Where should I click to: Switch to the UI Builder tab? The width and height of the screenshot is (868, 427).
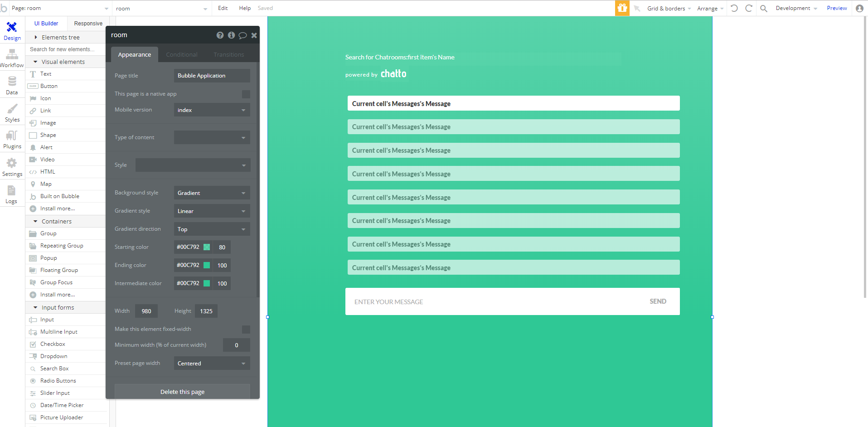coord(46,24)
